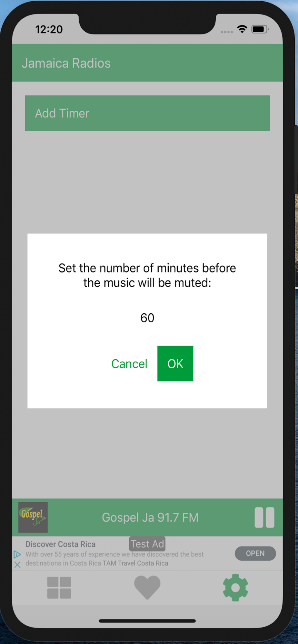Open the favorites heart tab
The height and width of the screenshot is (644, 298).
pyautogui.click(x=147, y=587)
